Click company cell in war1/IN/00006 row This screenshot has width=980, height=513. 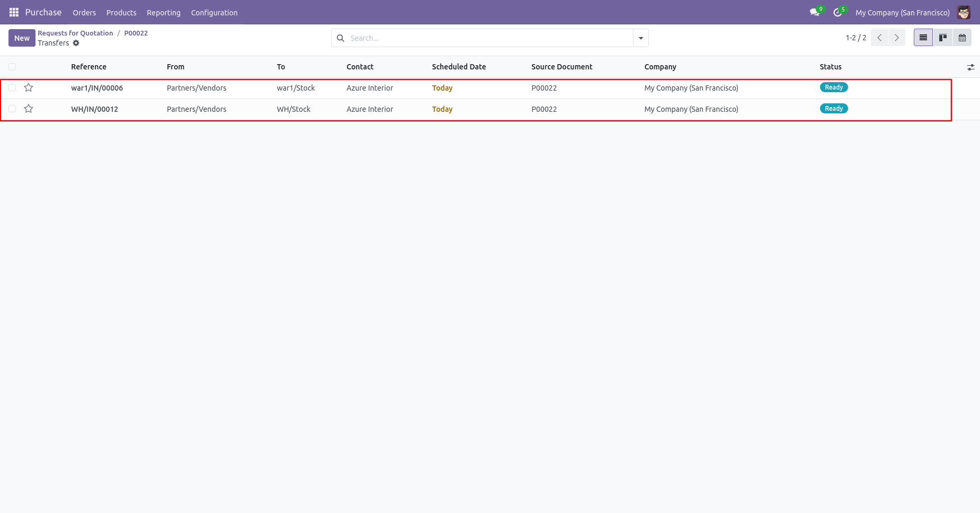691,88
